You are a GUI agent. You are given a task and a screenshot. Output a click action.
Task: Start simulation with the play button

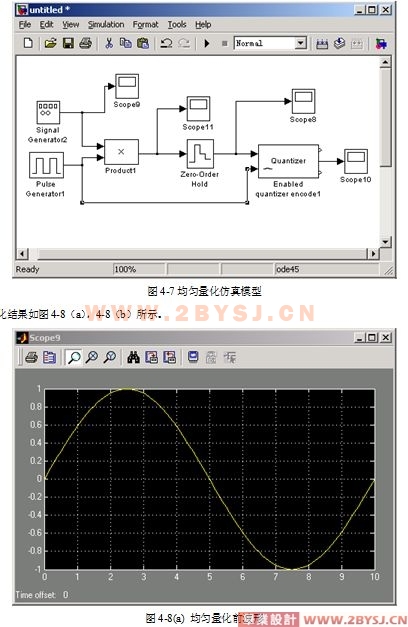pyautogui.click(x=207, y=43)
